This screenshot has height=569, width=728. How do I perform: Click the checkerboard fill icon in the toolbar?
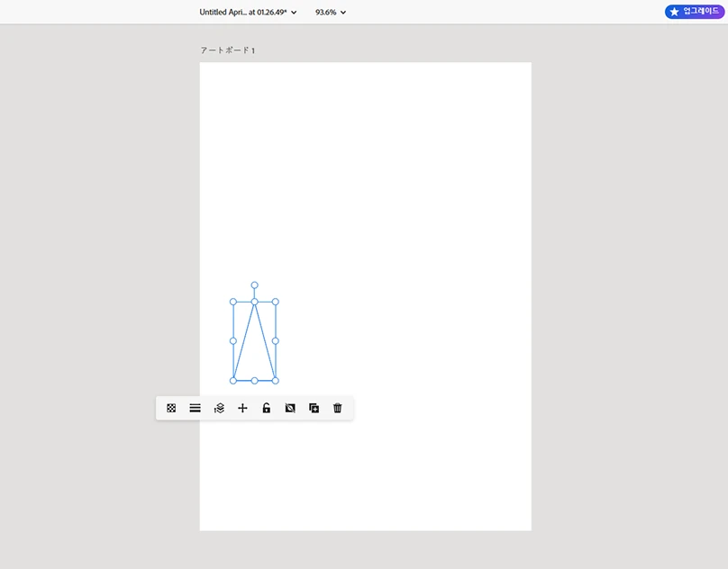tap(171, 408)
